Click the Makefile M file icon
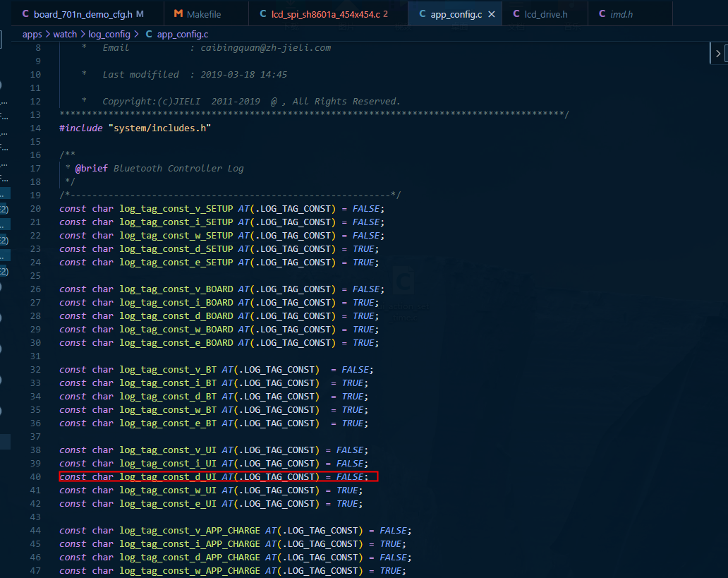Viewport: 728px width, 578px height. [178, 14]
